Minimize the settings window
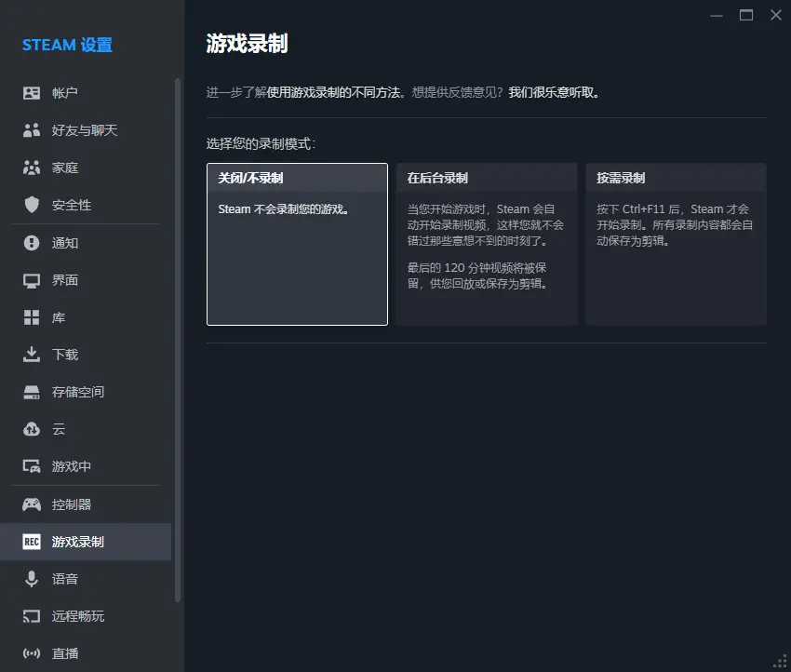Image resolution: width=791 pixels, height=672 pixels. 717,16
